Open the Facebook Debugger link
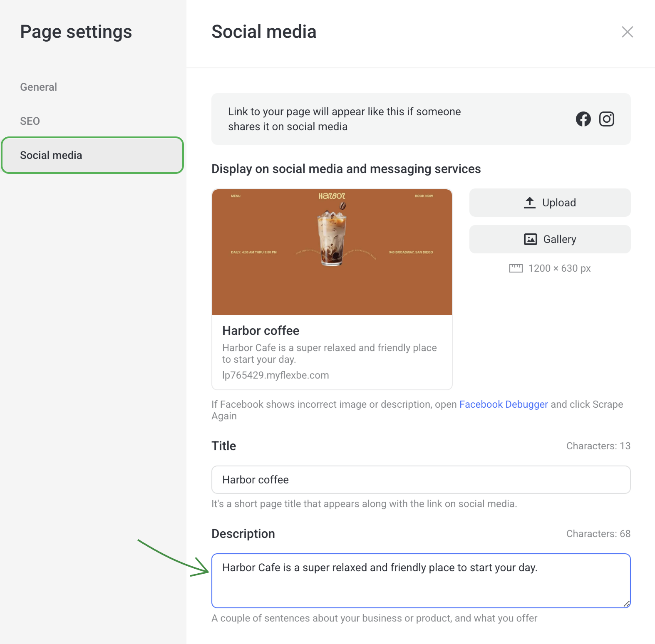The height and width of the screenshot is (644, 655). pos(503,404)
